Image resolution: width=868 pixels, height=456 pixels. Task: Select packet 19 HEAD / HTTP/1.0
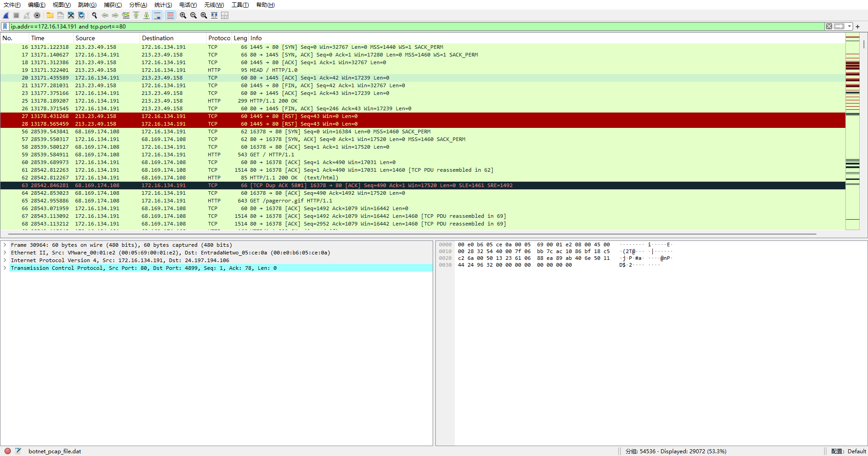pyautogui.click(x=423, y=70)
